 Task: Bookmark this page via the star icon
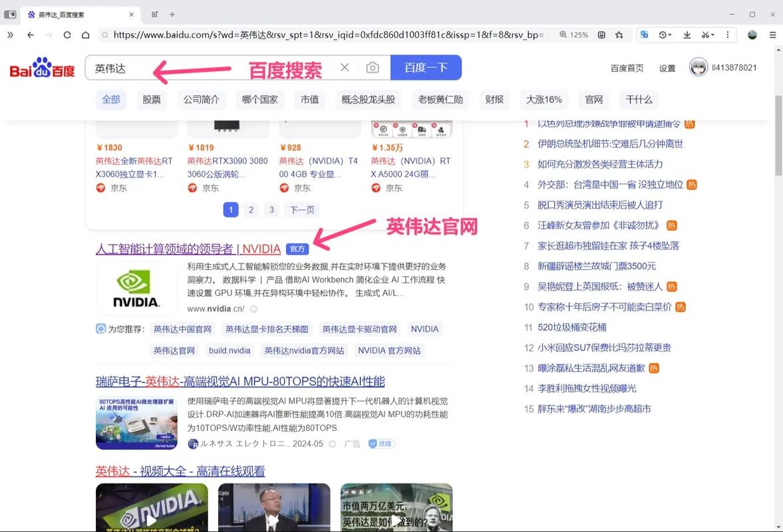point(619,35)
